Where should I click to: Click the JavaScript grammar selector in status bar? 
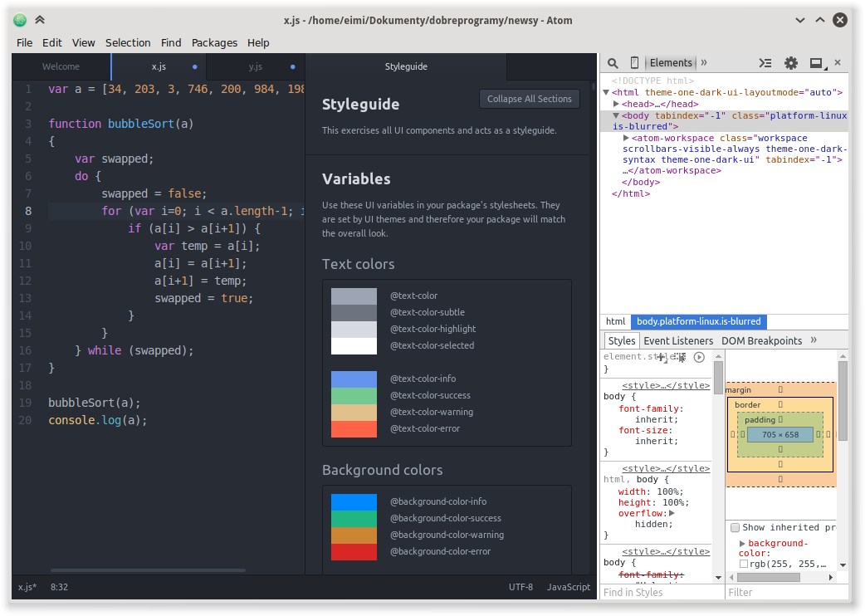568,587
